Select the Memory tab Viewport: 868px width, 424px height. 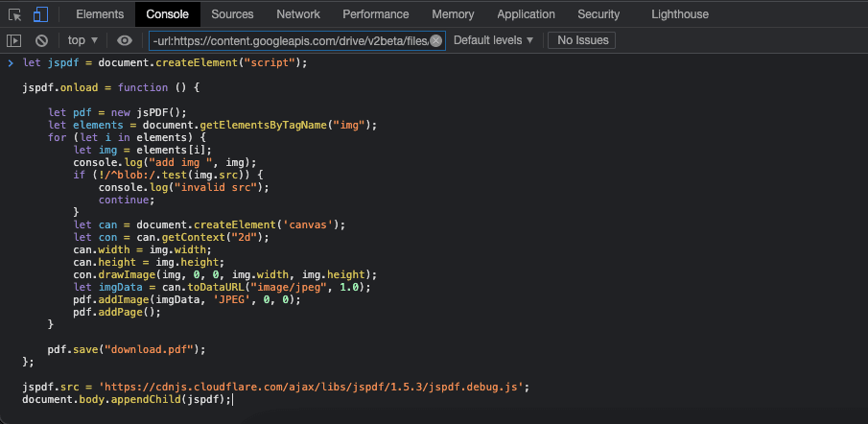[x=453, y=14]
